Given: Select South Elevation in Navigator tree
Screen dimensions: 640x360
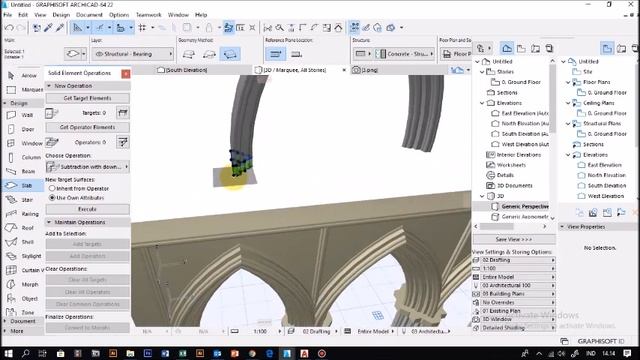Looking at the screenshot, I should (x=525, y=134).
